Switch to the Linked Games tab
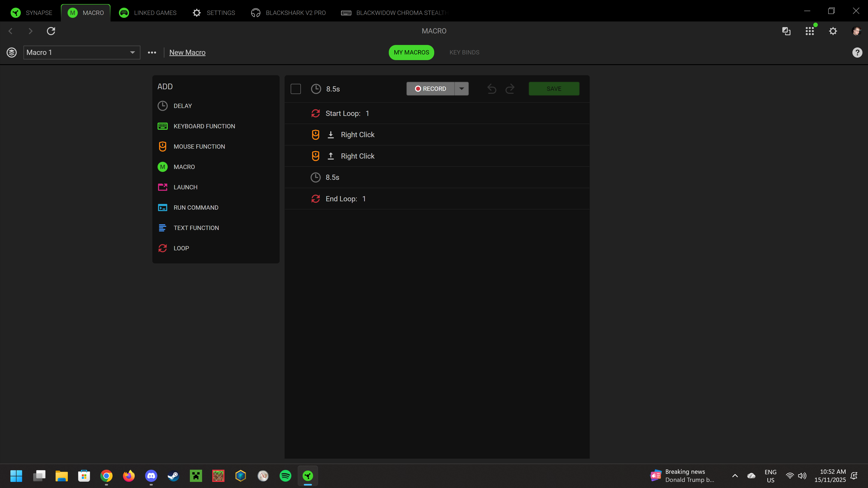Viewport: 868px width, 488px height. point(148,13)
